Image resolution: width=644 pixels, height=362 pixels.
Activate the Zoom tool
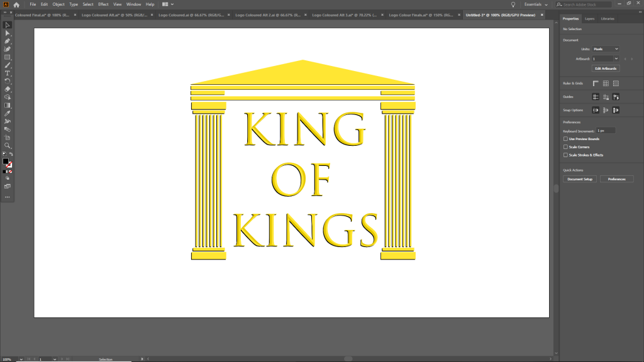pyautogui.click(x=8, y=145)
